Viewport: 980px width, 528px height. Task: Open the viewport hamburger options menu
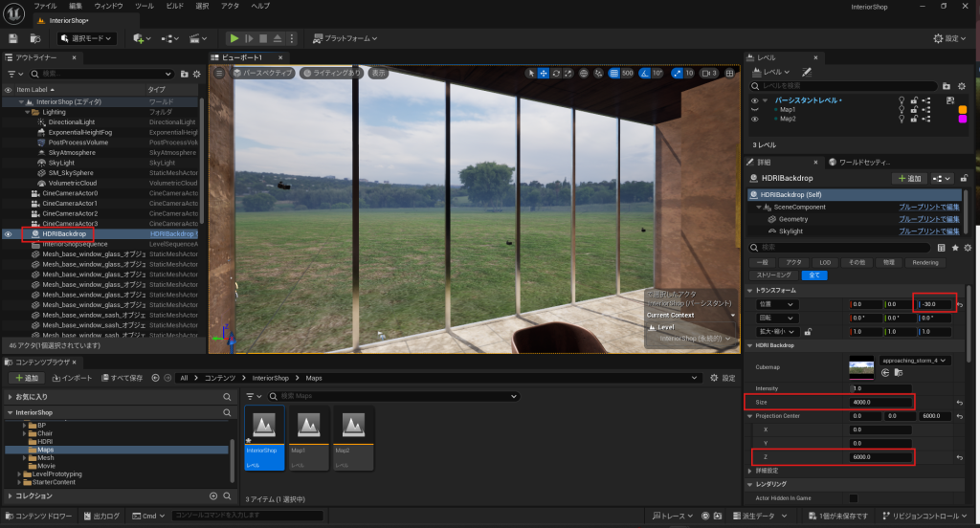[x=219, y=73]
